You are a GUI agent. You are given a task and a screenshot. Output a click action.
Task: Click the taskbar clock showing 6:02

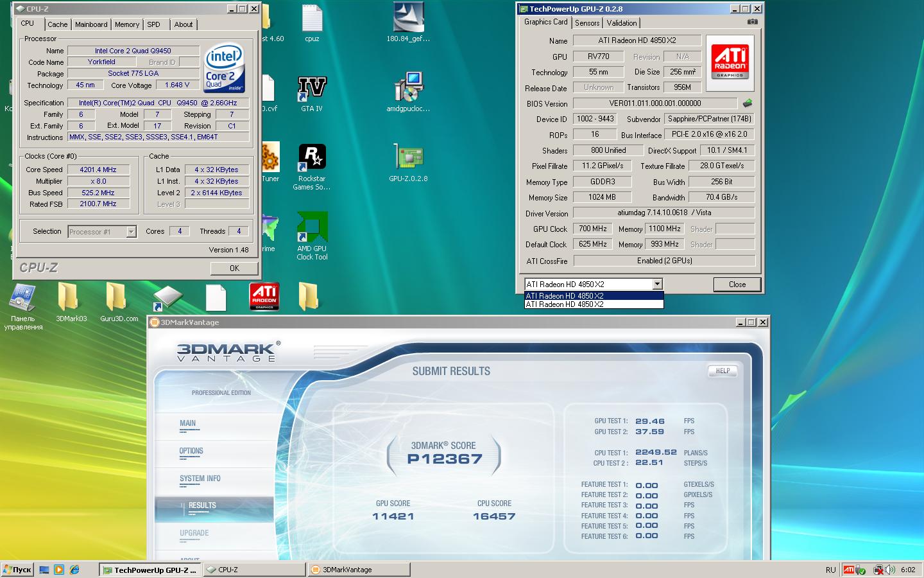click(908, 570)
